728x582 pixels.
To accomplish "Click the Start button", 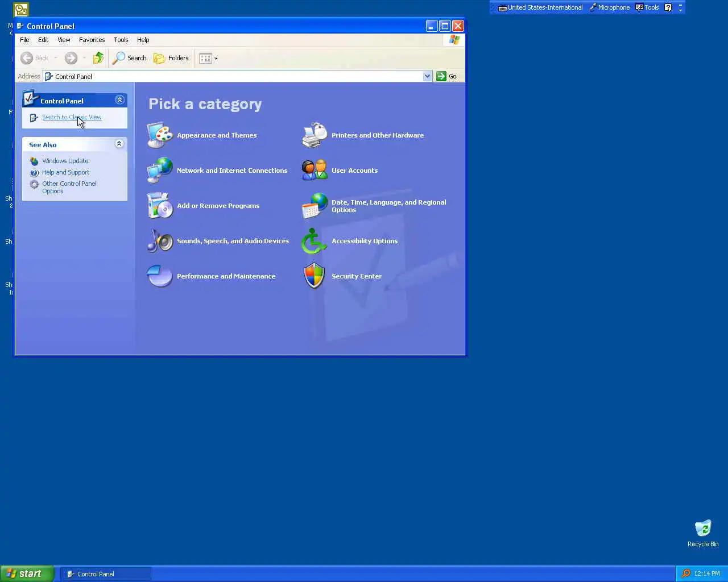I will [27, 573].
